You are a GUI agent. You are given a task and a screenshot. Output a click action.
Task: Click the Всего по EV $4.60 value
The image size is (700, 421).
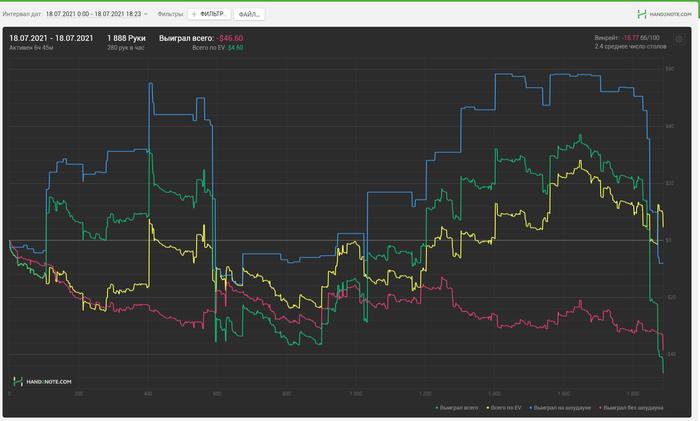[218, 48]
